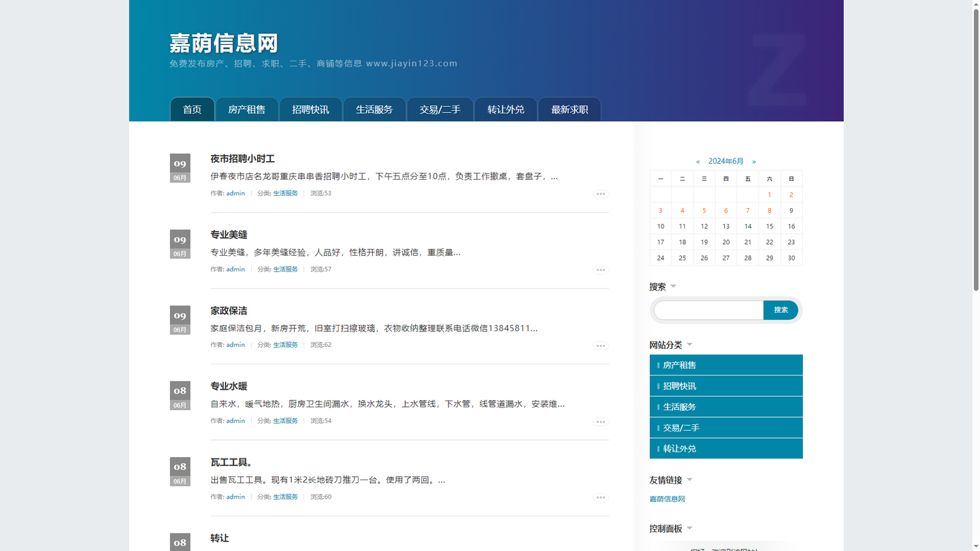This screenshot has width=980, height=551.
Task: Click the 2024年6月 calendar month link
Action: [725, 162]
